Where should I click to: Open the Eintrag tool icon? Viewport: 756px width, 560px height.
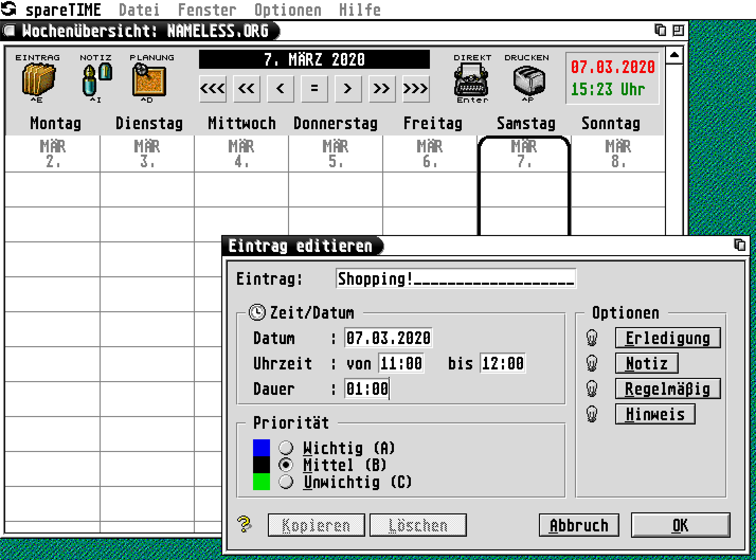click(38, 80)
